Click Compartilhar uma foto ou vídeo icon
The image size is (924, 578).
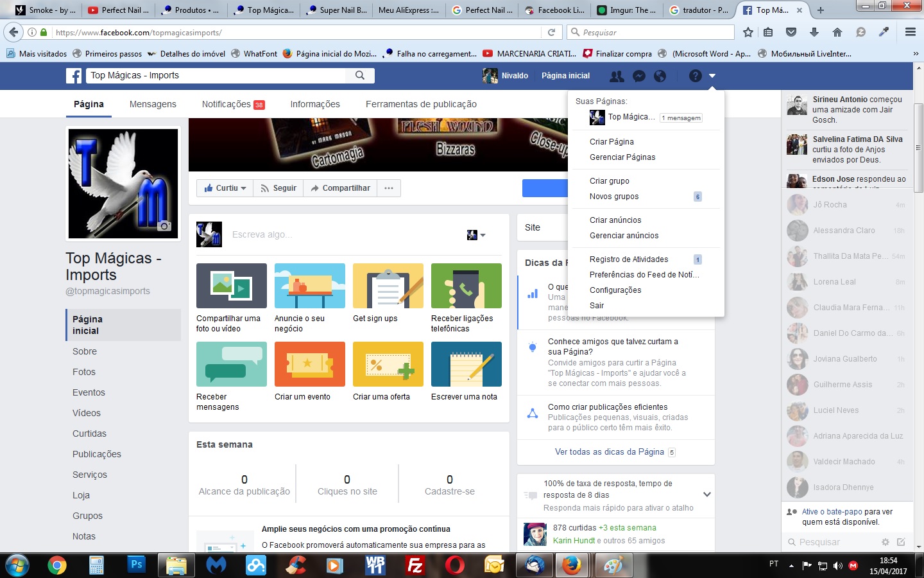[232, 286]
